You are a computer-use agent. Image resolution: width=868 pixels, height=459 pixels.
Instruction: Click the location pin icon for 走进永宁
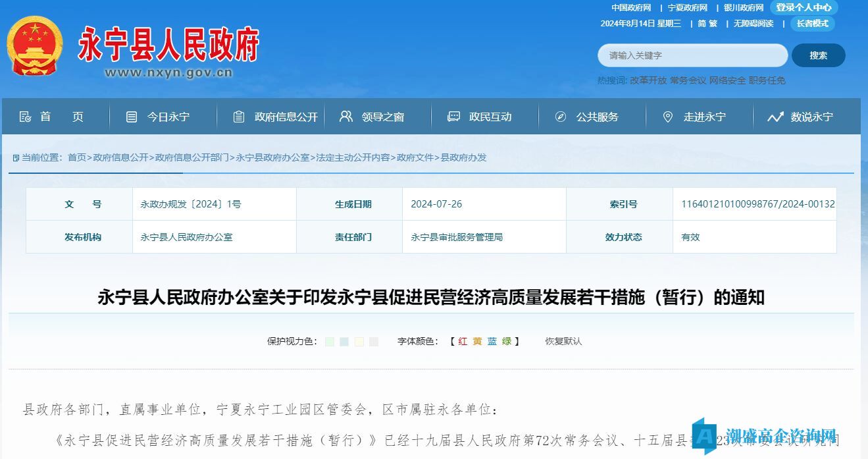coord(668,117)
